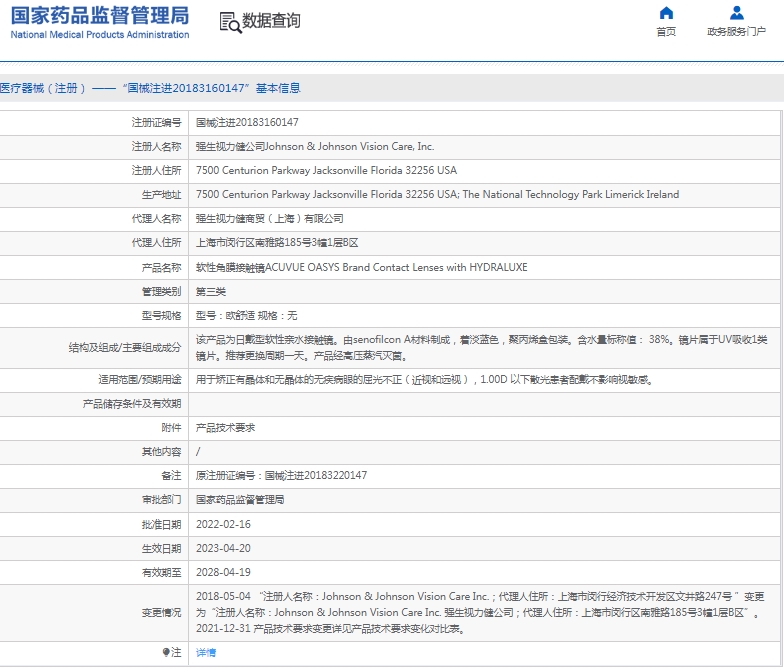This screenshot has height=670, width=784.
Task: Open the 政务服务门户 text link
Action: (736, 32)
